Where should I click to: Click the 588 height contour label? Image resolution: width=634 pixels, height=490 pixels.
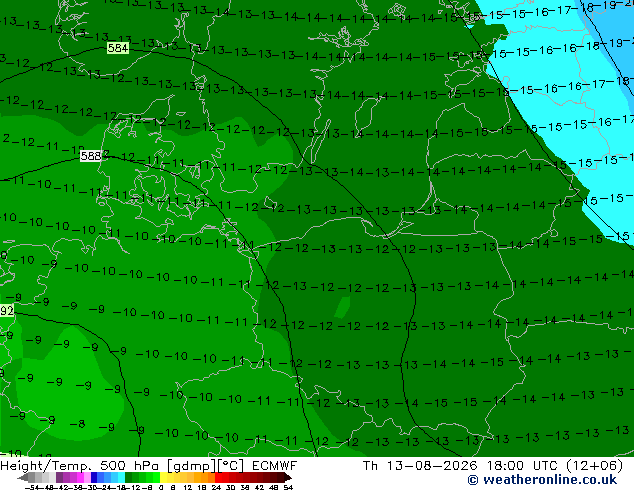tap(91, 156)
